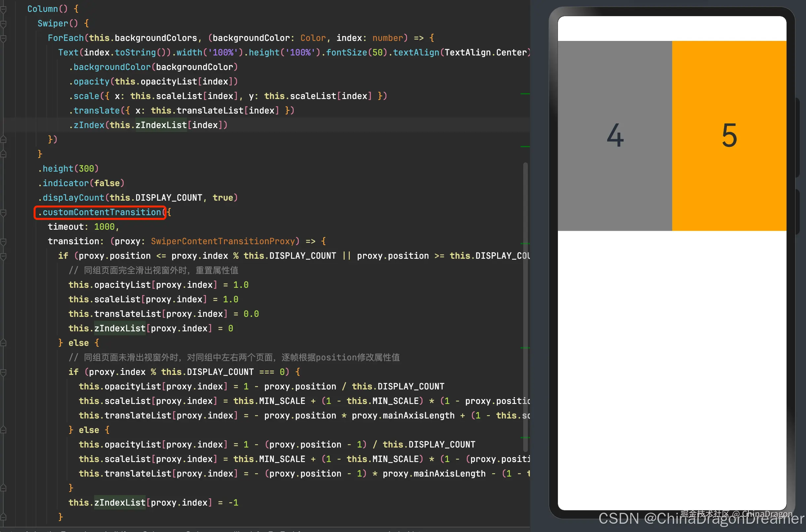Click .zIndex(this.zIndexList[index]) line
806x532 pixels.
pos(148,125)
